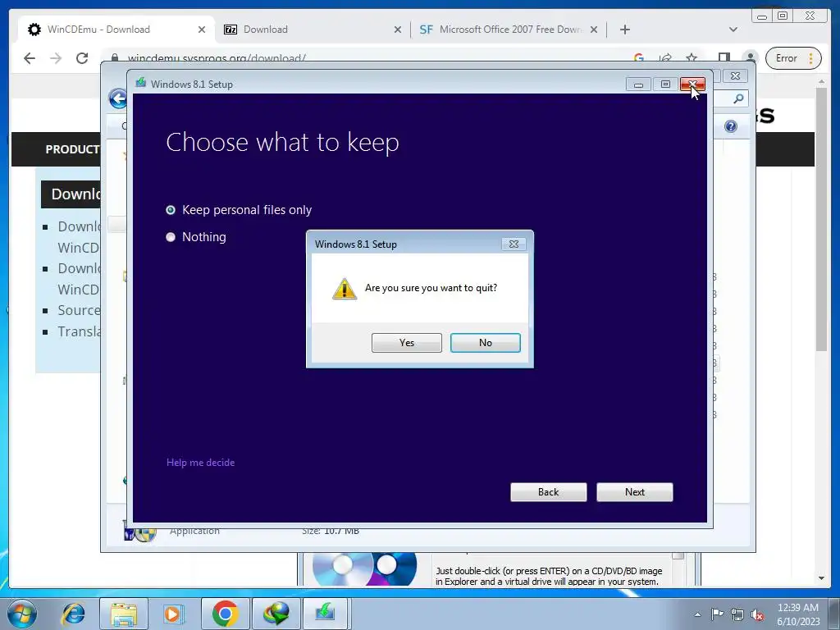This screenshot has width=840, height=630.
Task: Close the Explorer window behind Setup
Action: [735, 76]
